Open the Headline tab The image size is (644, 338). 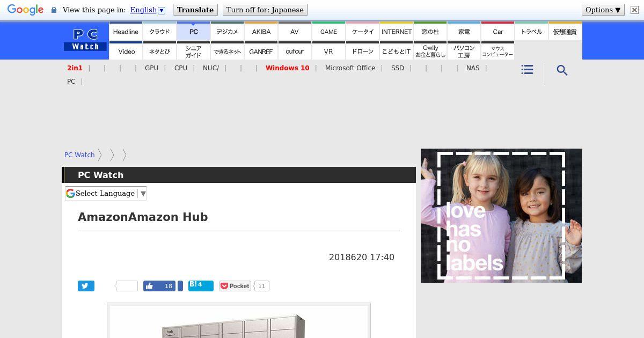click(126, 32)
